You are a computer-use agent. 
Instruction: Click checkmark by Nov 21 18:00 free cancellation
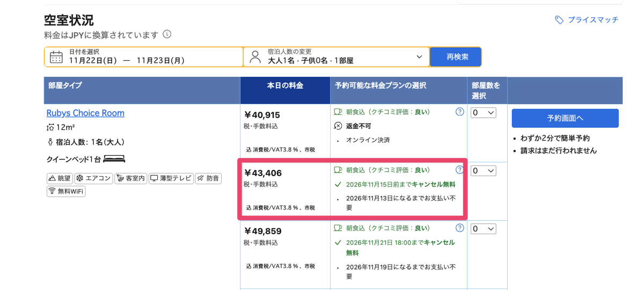pyautogui.click(x=338, y=243)
